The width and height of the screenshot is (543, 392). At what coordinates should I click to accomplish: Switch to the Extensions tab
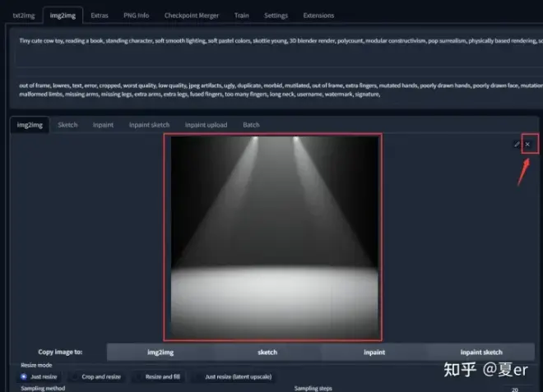click(x=318, y=16)
